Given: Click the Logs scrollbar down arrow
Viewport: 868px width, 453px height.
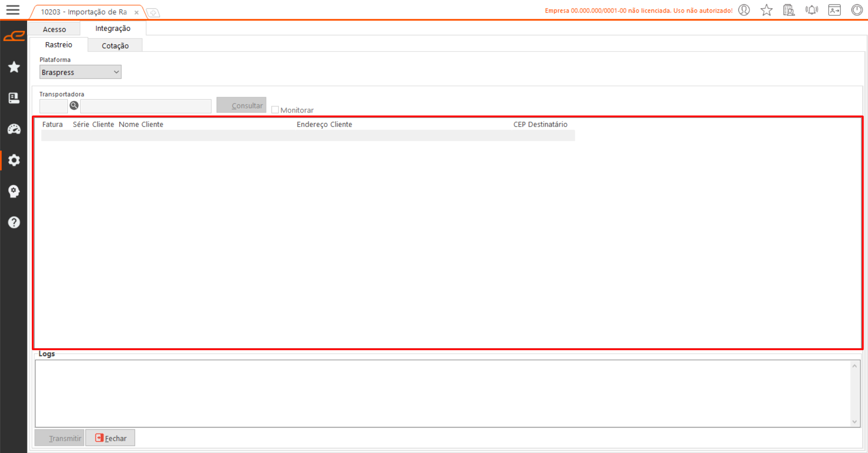Looking at the screenshot, I should coord(854,421).
